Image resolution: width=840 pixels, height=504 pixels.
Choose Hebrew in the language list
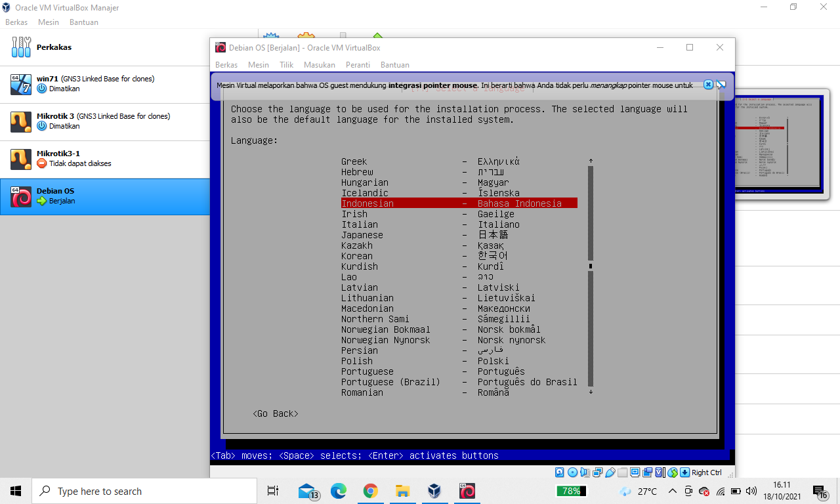click(x=459, y=172)
